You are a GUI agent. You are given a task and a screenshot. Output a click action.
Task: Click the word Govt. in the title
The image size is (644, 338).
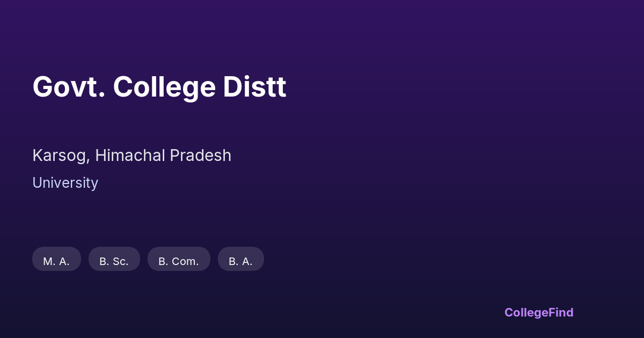[x=69, y=87]
